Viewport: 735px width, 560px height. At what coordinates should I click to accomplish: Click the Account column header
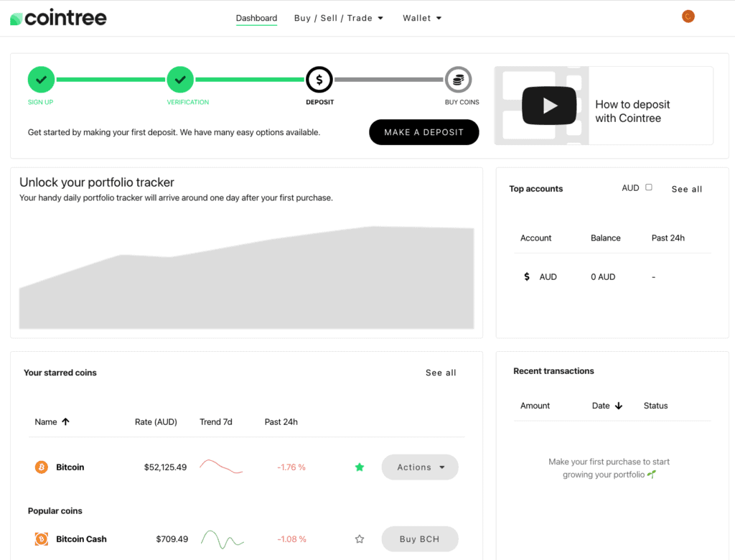[535, 238]
